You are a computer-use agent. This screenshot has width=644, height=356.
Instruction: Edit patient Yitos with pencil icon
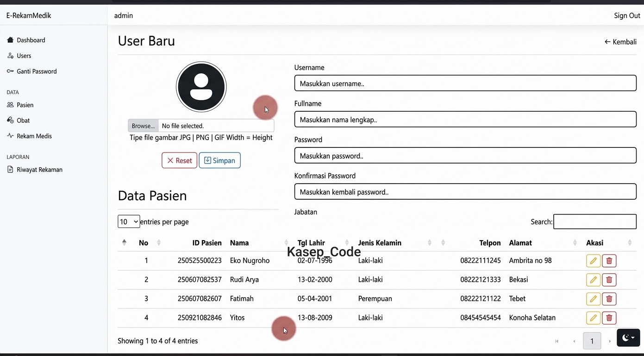593,318
